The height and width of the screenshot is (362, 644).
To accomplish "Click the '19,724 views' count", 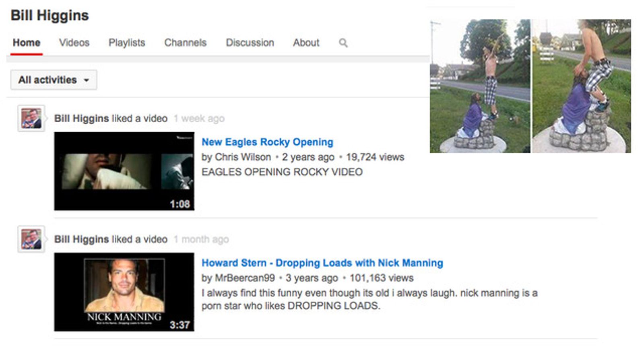I will pos(375,157).
